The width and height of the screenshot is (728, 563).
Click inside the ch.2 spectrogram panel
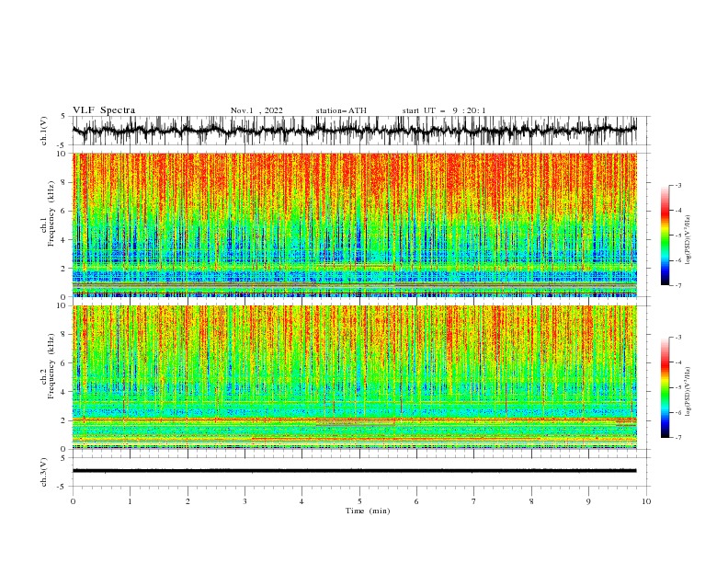(x=354, y=377)
